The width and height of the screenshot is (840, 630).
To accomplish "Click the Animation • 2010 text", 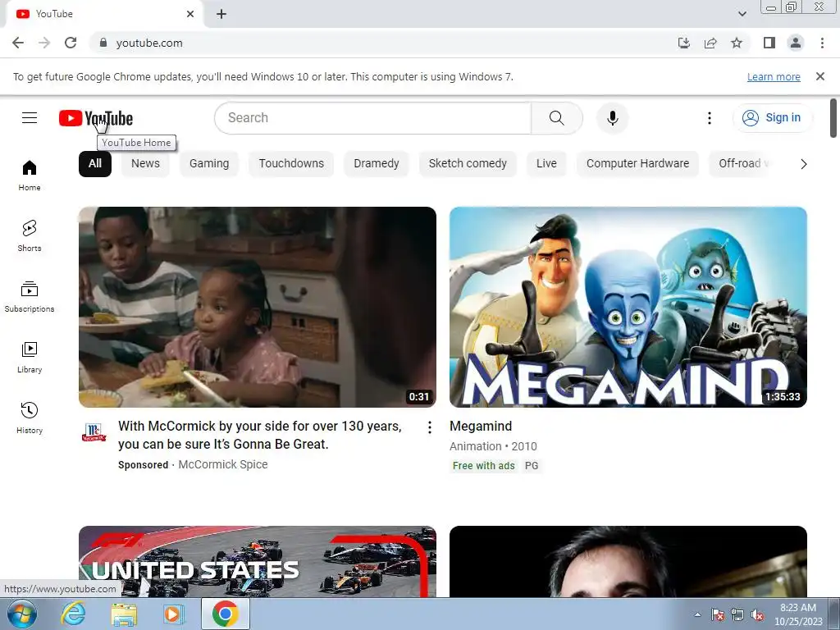I will (x=493, y=446).
